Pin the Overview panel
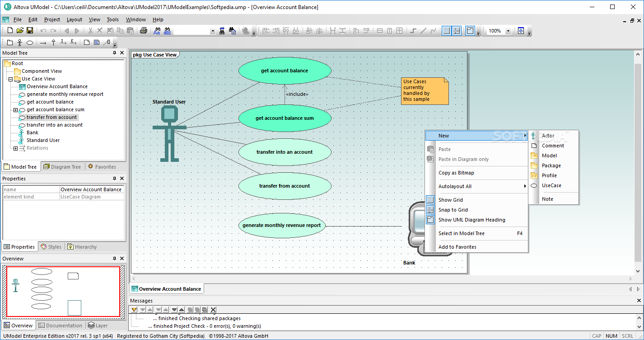The image size is (644, 340). (114, 259)
